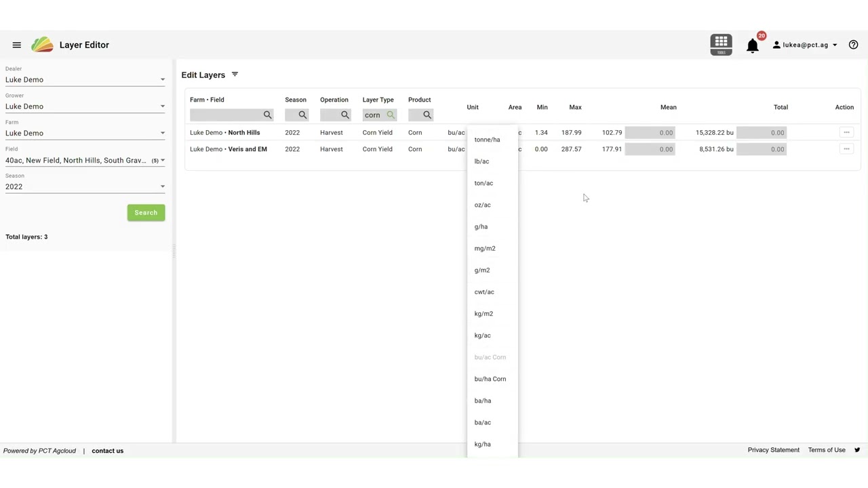Select kg/ac unit option
This screenshot has height=488, width=868.
click(492, 335)
